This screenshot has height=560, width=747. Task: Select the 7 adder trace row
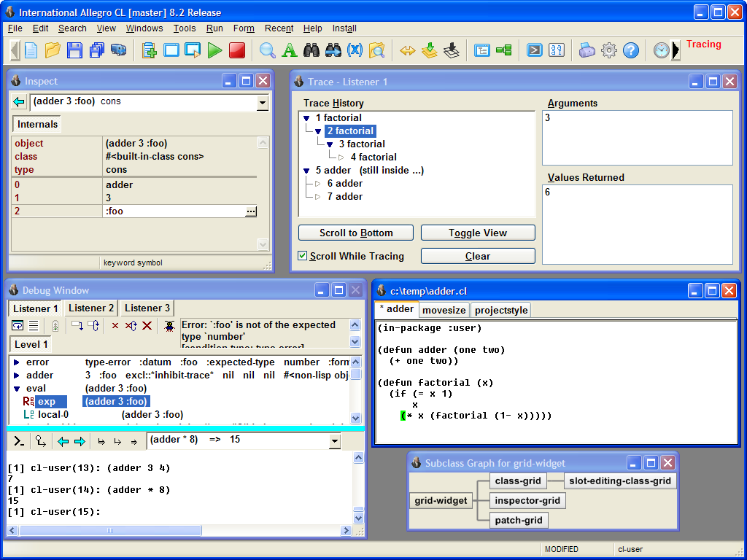point(344,197)
